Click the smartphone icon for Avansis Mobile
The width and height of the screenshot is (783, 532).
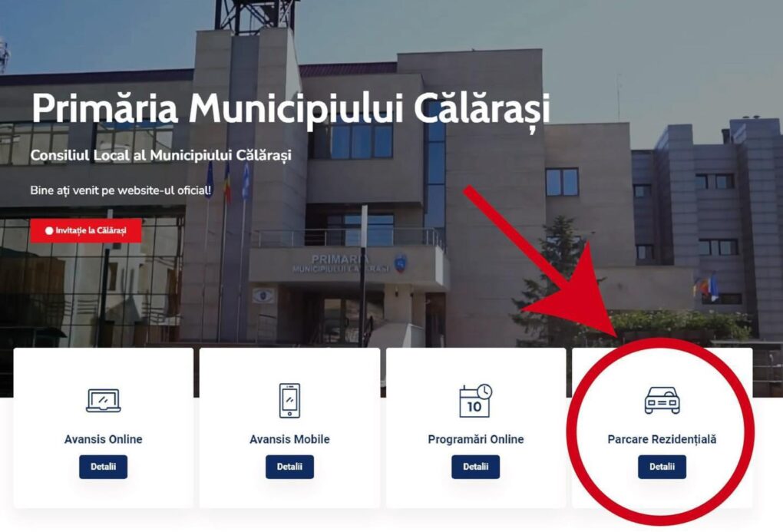(x=289, y=401)
